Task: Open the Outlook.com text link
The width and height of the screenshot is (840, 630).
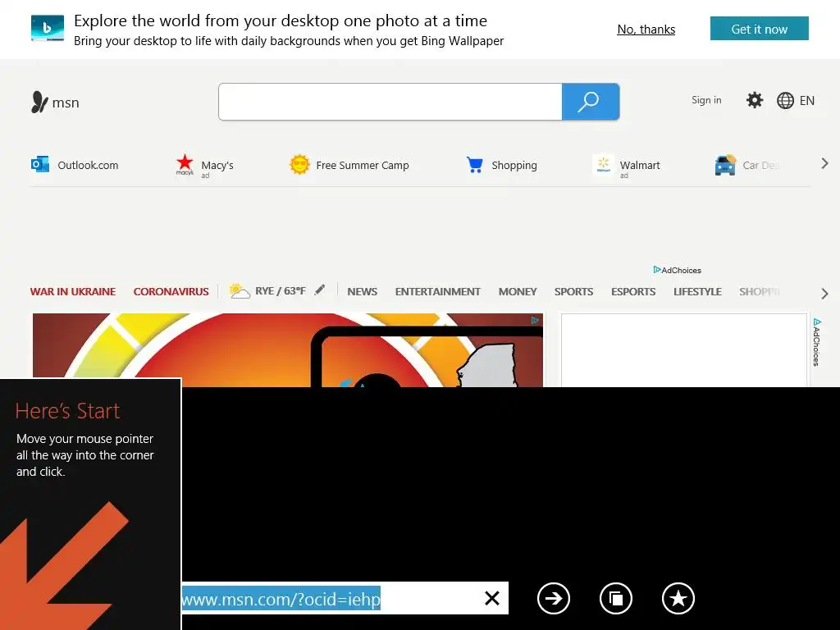Action: (88, 165)
